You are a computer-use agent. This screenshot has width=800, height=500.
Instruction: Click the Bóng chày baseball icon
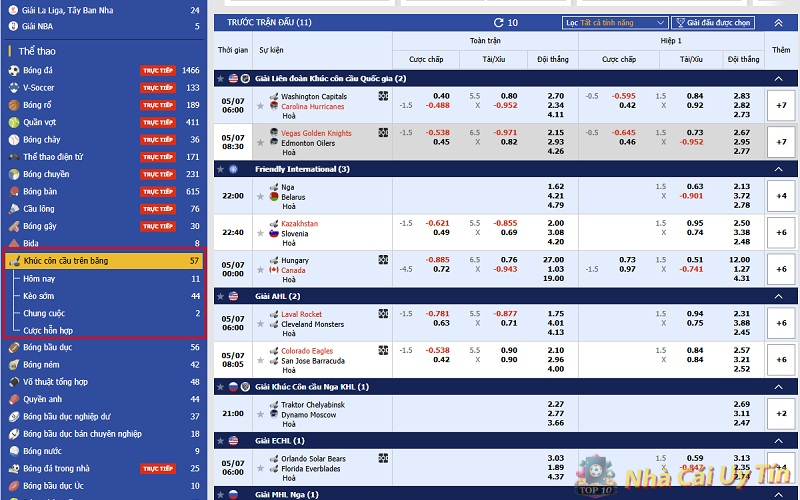[14, 140]
